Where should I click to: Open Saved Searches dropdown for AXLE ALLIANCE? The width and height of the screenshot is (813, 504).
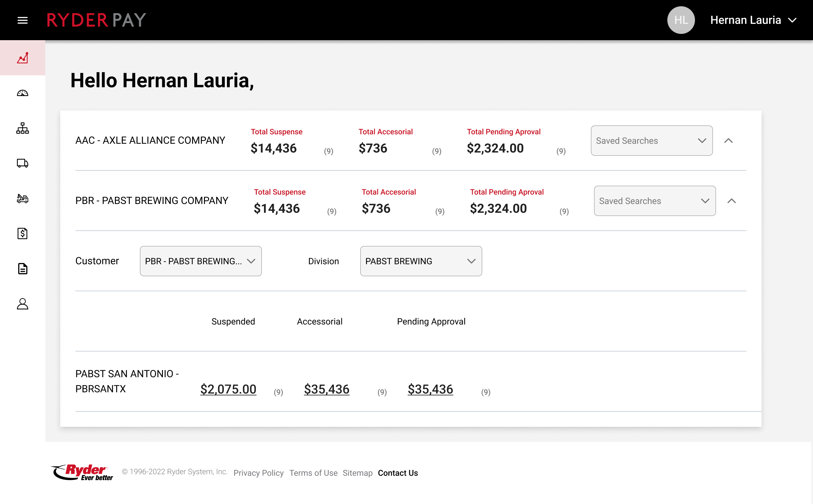[x=651, y=141]
